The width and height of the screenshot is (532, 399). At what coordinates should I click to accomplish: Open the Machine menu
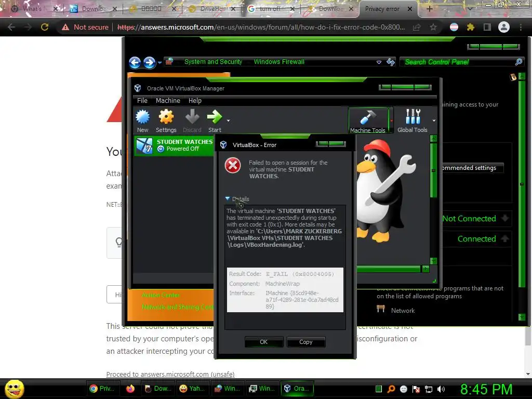click(x=168, y=101)
